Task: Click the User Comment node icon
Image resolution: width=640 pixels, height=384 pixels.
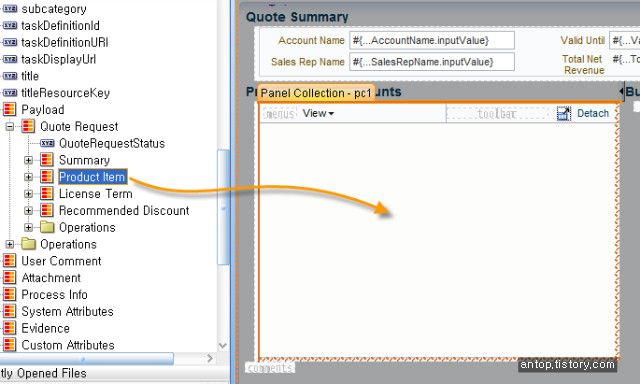Action: coord(9,260)
